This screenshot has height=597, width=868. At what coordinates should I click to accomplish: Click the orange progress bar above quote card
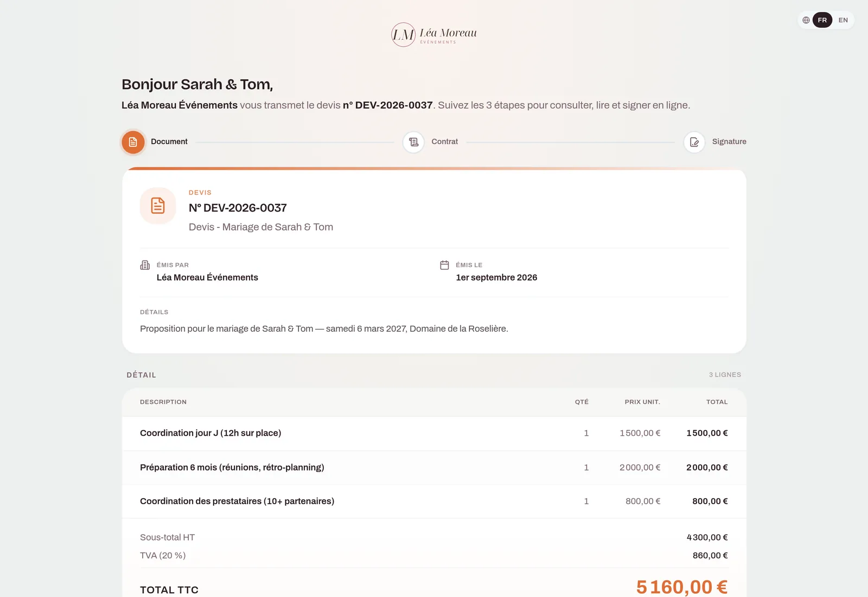[x=434, y=168]
